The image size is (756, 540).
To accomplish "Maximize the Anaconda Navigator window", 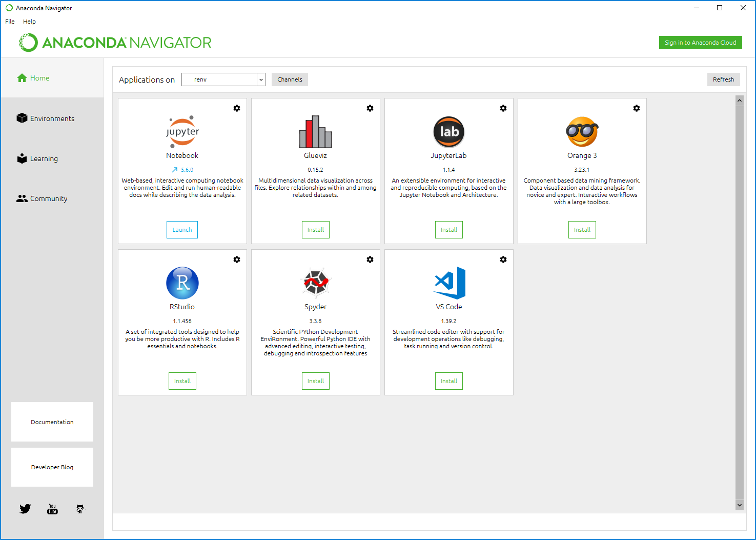I will tap(720, 8).
